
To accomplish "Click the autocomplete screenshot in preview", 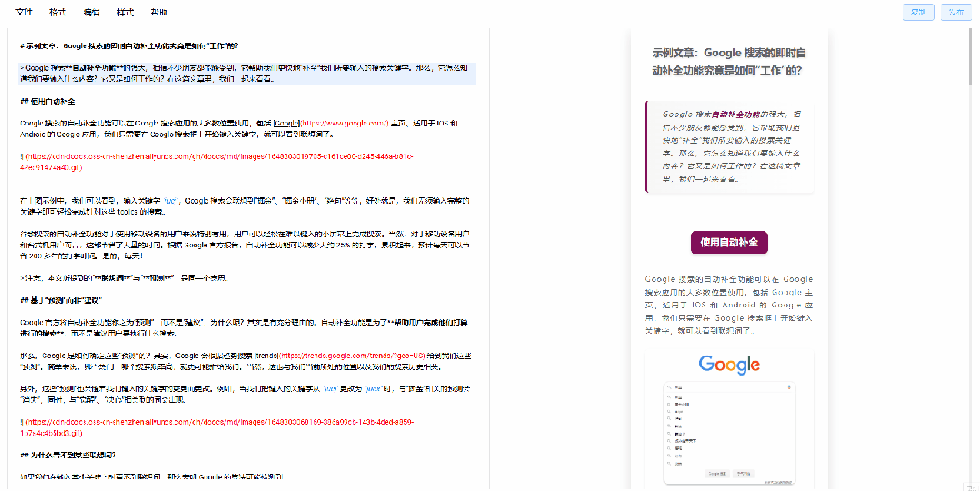I will tap(729, 432).
